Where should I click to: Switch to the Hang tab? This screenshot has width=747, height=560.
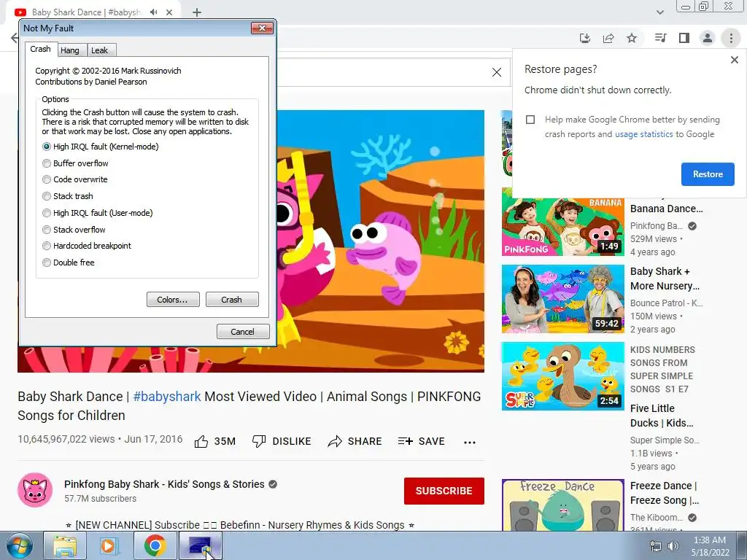70,50
